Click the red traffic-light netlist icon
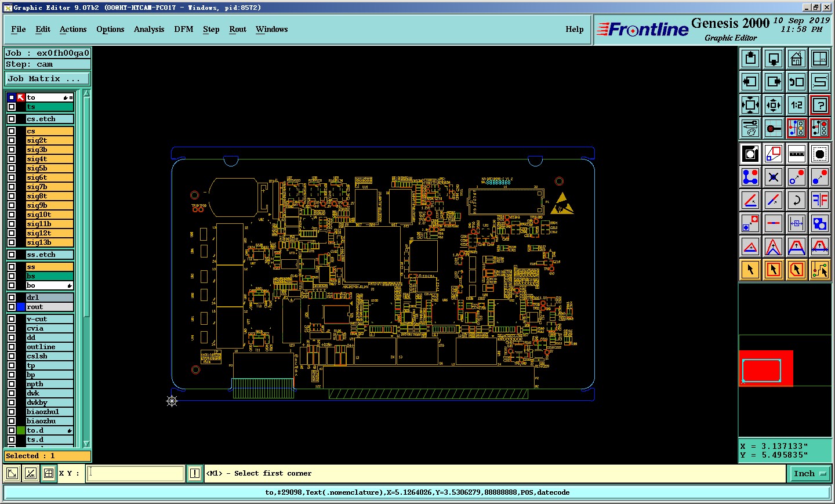Screen dimensions: 835x504 click(820, 128)
